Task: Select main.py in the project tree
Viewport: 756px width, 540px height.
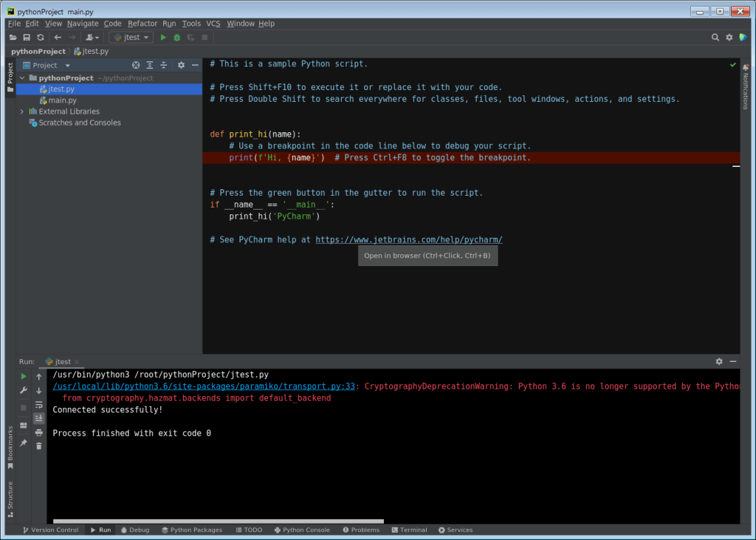Action: coord(62,100)
